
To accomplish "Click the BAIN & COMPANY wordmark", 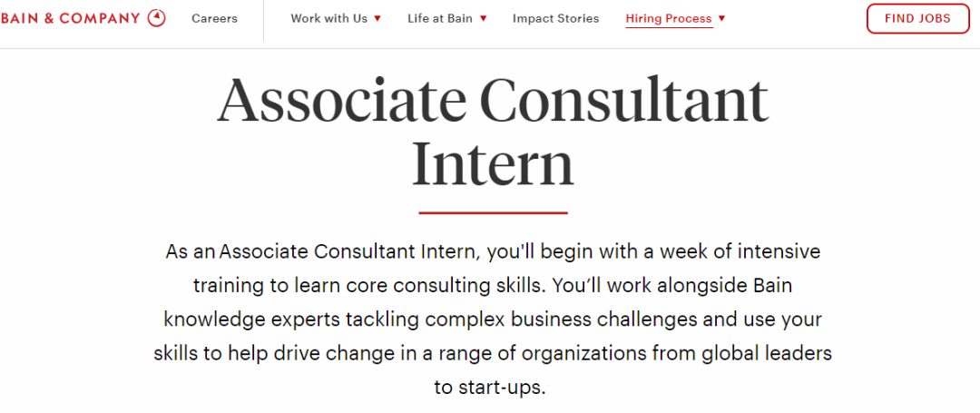I will 71,18.
